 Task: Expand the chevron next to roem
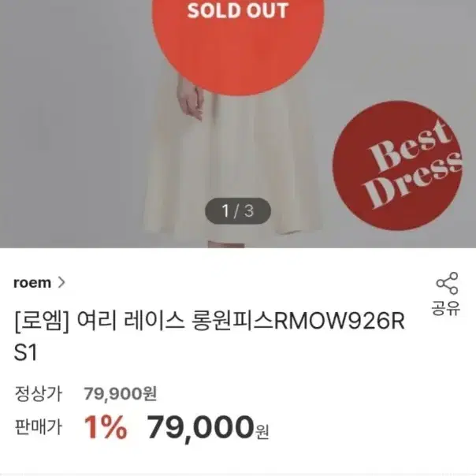[x=61, y=282]
